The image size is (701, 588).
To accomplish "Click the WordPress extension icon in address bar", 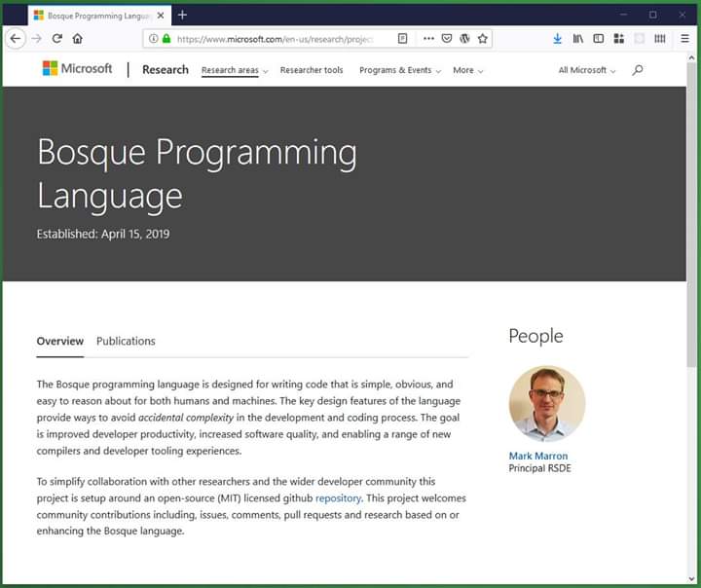I will pyautogui.click(x=464, y=39).
